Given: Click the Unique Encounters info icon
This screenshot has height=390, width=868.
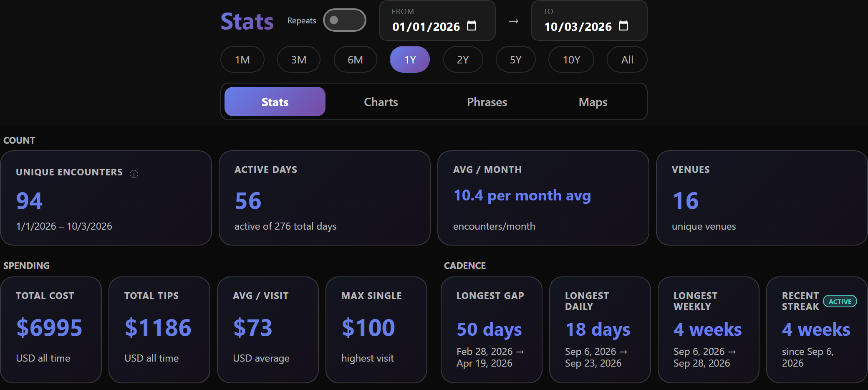Looking at the screenshot, I should coord(134,174).
